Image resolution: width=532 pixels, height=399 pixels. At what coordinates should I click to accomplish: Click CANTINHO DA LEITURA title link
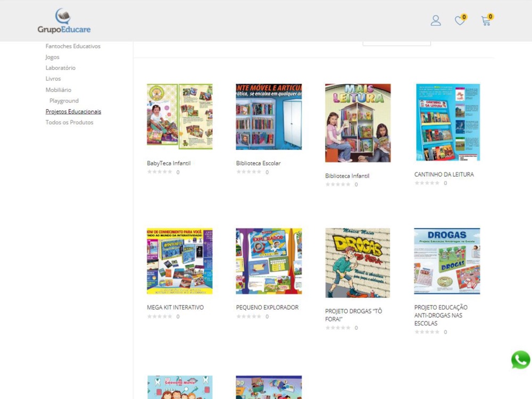[x=444, y=174]
